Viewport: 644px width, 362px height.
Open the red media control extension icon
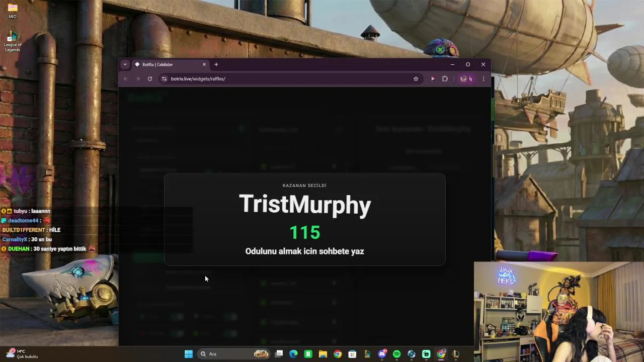coord(433,78)
